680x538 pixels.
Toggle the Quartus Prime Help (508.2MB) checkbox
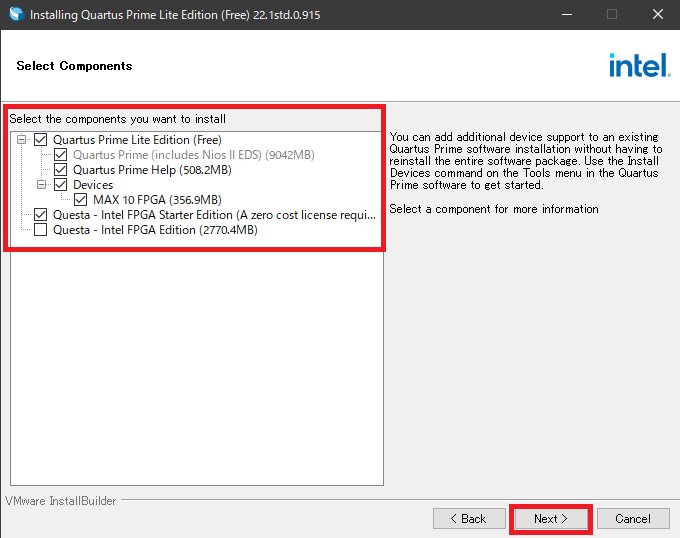61,170
